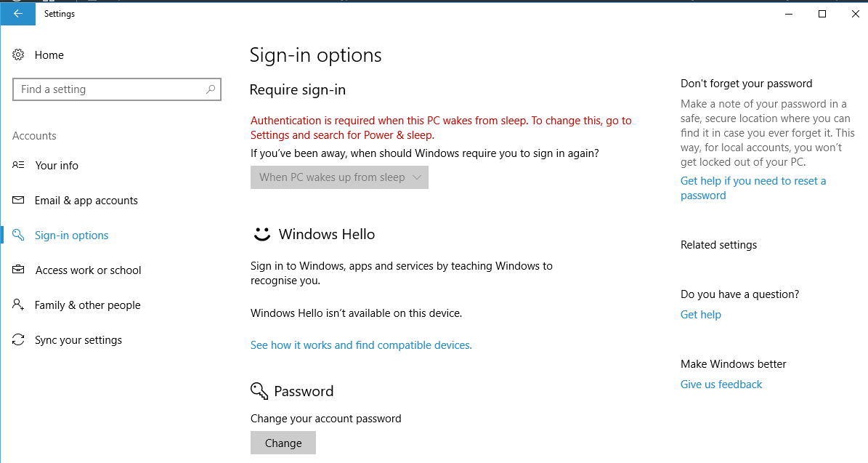Click the briefcase icon for Access work or school

(x=18, y=270)
